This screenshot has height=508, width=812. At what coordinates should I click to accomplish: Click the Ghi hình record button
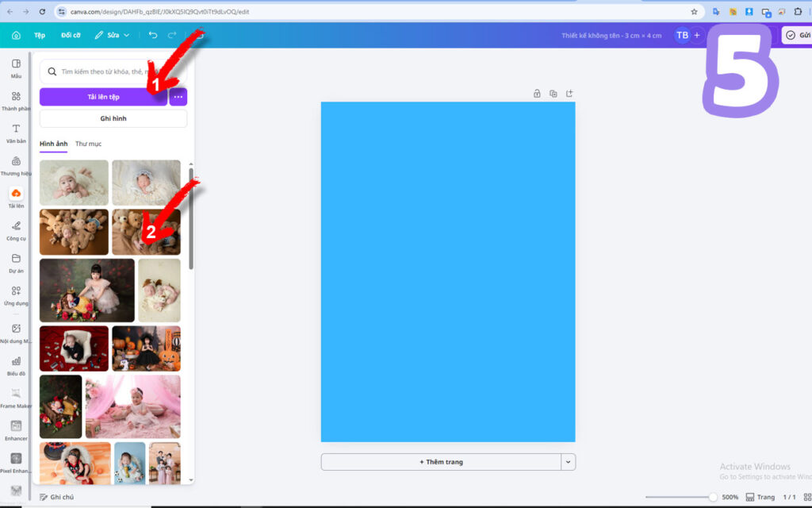(113, 118)
